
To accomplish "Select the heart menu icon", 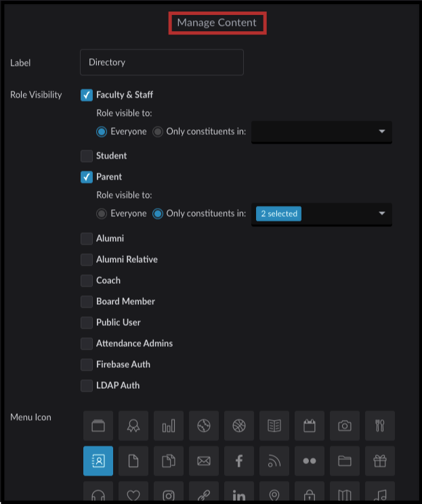I will [x=133, y=491].
